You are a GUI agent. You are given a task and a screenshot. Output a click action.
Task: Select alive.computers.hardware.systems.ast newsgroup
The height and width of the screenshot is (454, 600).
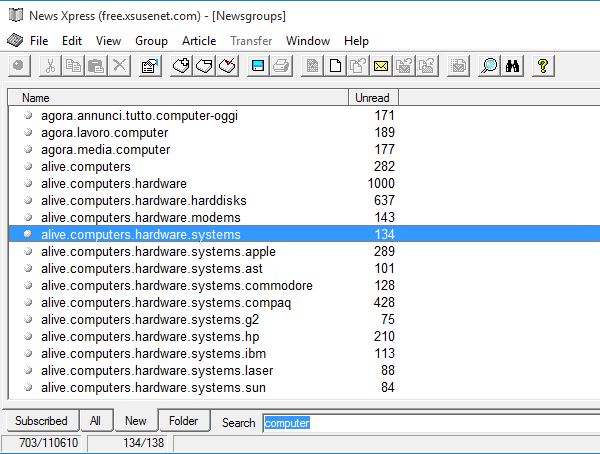pos(304,268)
